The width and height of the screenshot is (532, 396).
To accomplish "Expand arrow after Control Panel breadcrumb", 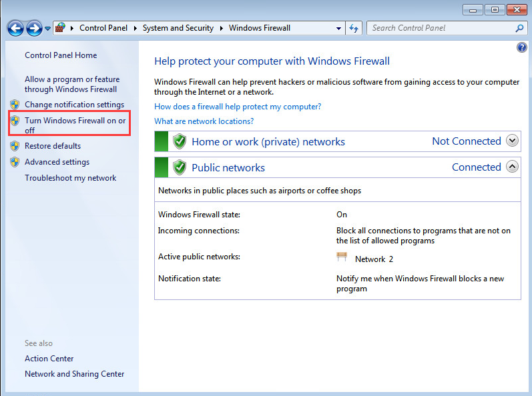I will pyautogui.click(x=135, y=28).
